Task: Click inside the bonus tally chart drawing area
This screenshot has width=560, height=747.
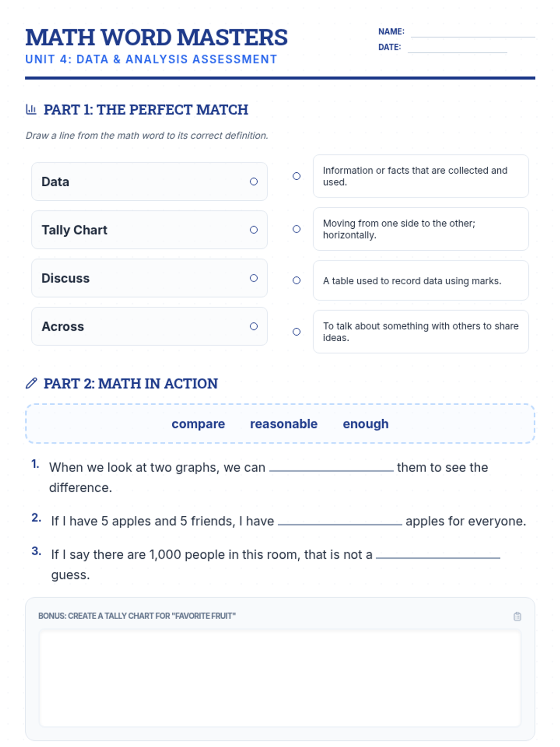Action: click(280, 678)
